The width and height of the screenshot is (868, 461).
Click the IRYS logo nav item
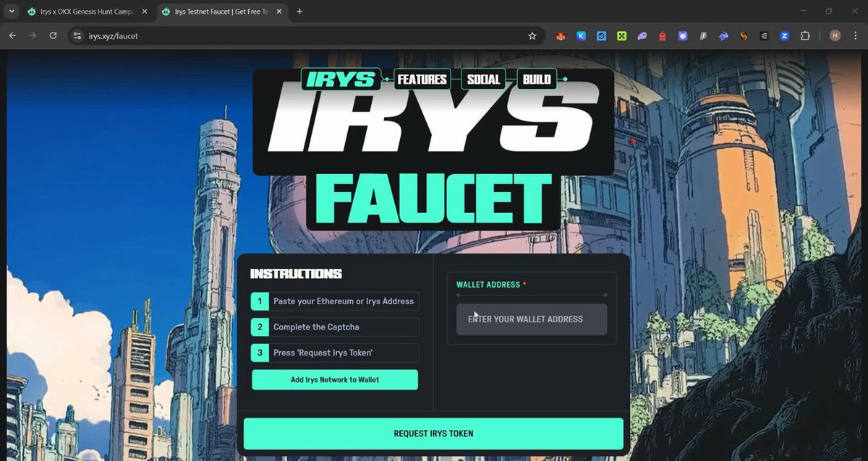point(341,79)
